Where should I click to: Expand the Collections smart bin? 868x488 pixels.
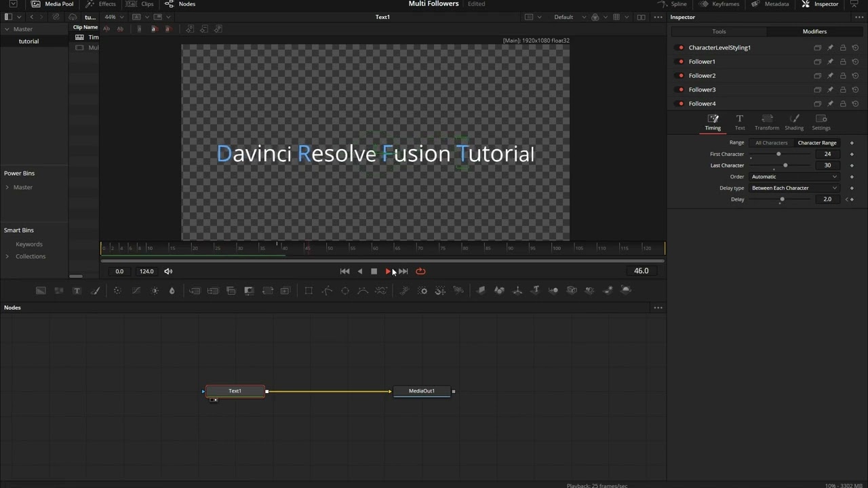point(7,256)
